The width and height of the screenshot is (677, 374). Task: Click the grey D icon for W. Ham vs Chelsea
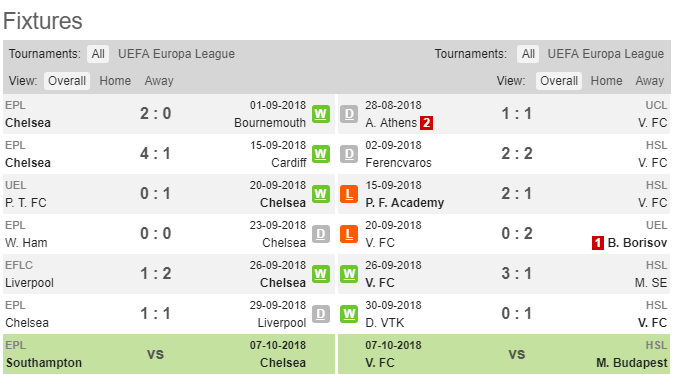coord(321,234)
